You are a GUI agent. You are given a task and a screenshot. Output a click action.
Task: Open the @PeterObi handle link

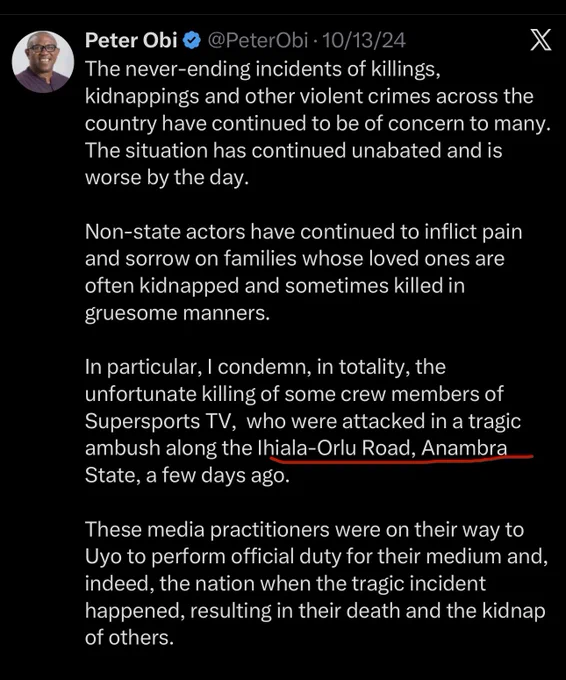coord(258,40)
